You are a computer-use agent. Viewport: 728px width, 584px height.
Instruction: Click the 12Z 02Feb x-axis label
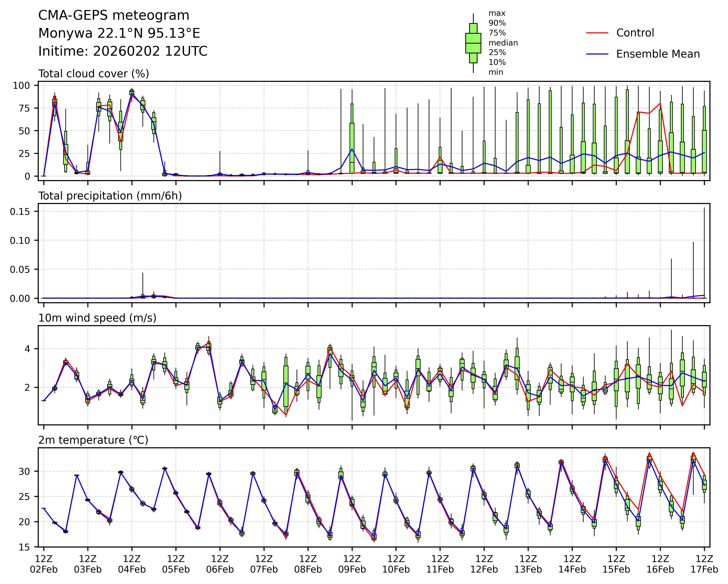[x=44, y=564]
